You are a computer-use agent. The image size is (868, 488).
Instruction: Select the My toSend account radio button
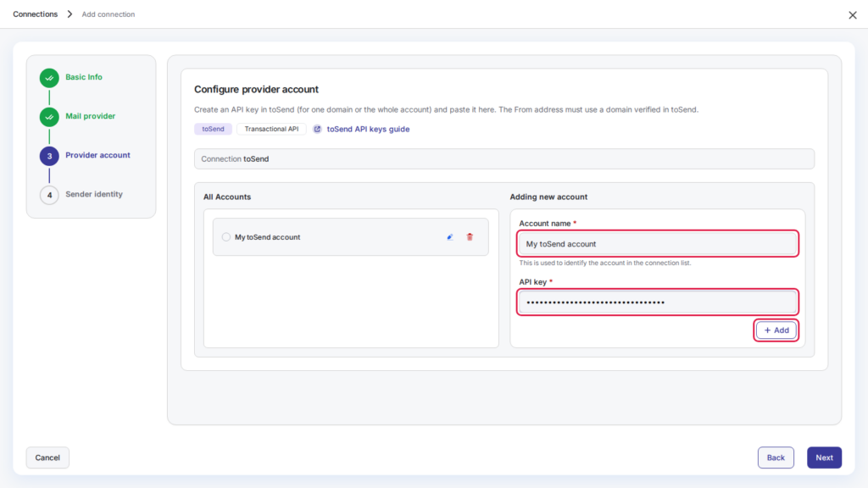tap(225, 237)
